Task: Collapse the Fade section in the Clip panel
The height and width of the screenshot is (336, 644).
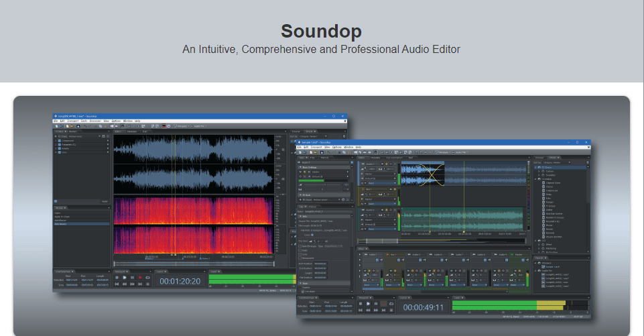Action: pyautogui.click(x=300, y=284)
